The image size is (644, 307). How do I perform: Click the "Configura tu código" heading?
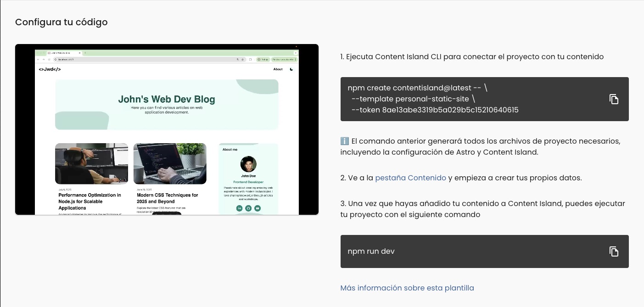point(62,22)
